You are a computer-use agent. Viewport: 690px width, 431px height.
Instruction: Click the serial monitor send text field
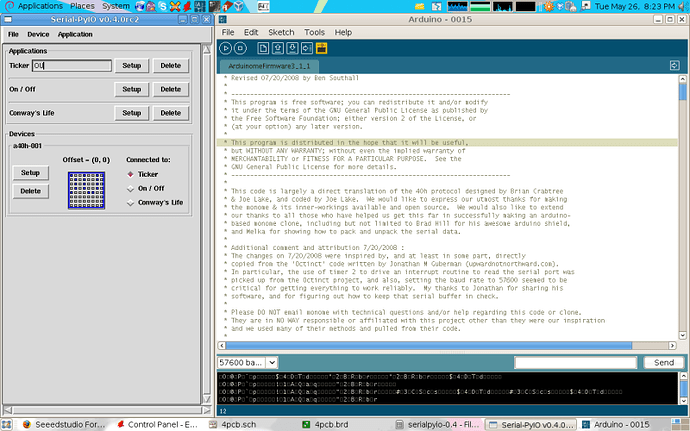coord(576,362)
